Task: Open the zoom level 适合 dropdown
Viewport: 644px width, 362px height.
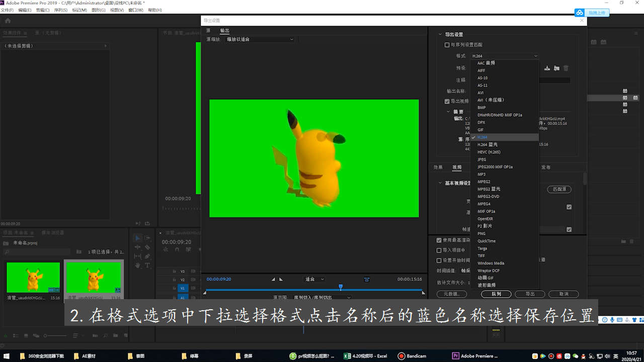Action: point(314,279)
